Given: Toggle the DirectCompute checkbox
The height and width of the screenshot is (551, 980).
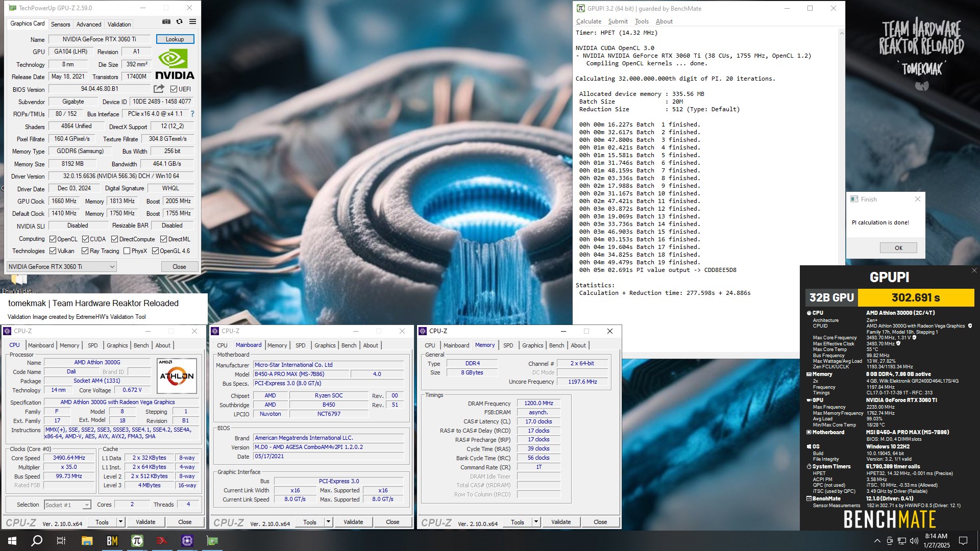Looking at the screenshot, I should 115,239.
